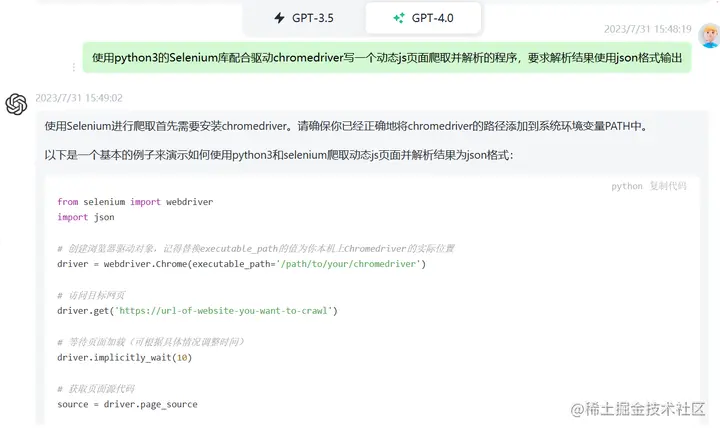Copy the code via 复制代码 button
720x432 pixels.
point(668,186)
